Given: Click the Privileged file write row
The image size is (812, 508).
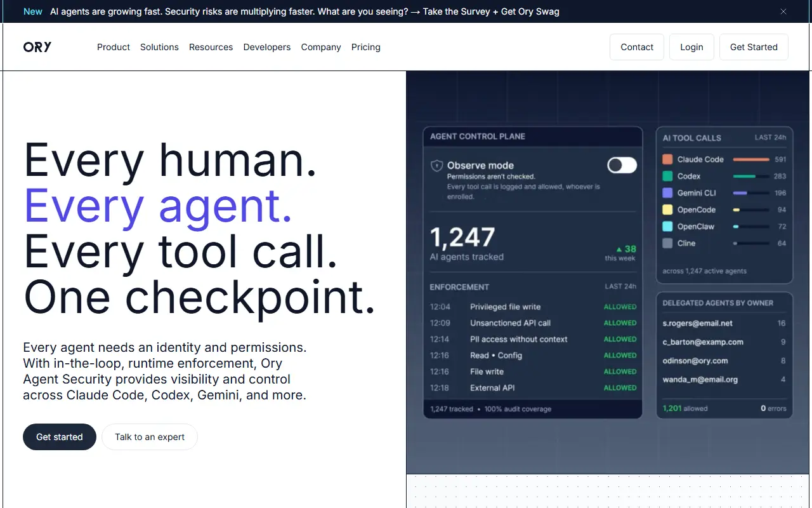Looking at the screenshot, I should pos(533,307).
